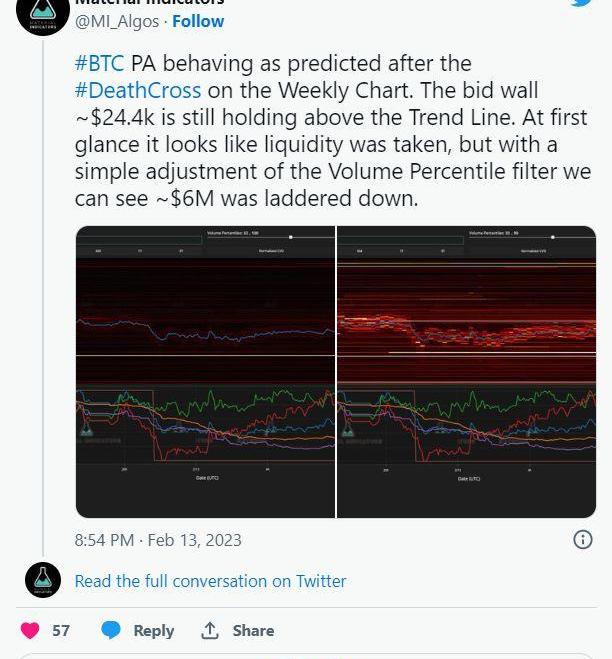Click the Material Indicators profile avatar at top

(42, 12)
